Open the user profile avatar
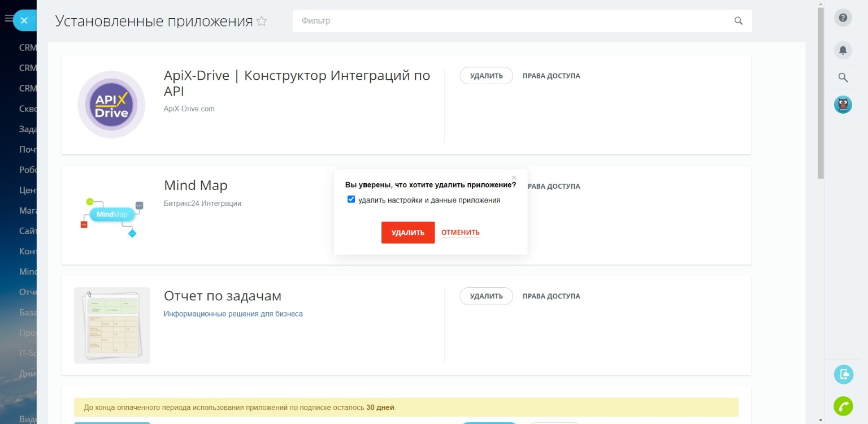The image size is (868, 424). 843,104
